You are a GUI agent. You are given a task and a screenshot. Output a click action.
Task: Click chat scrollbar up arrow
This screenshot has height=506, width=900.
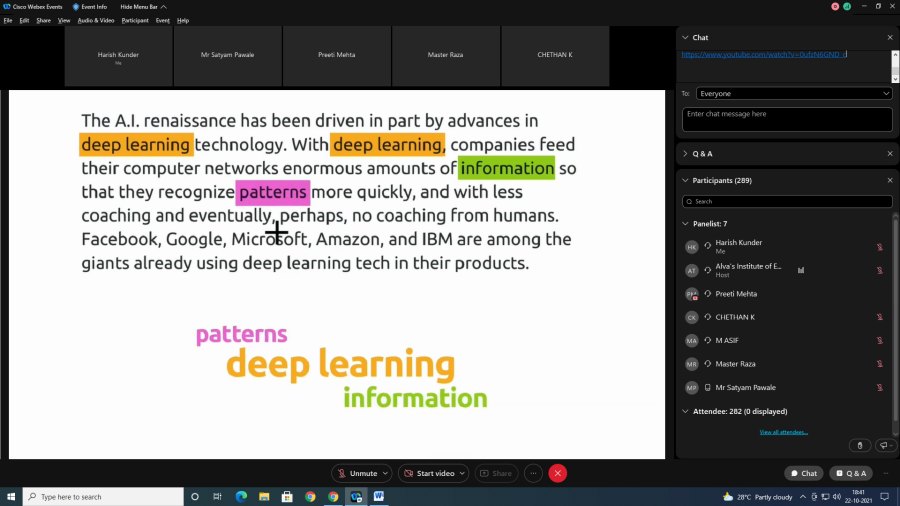tap(895, 55)
